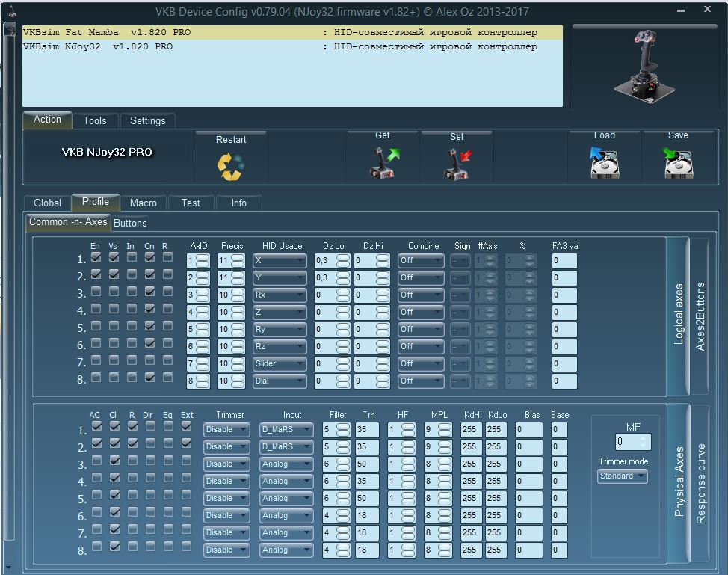Toggle Cn checkbox for logical axis 4
This screenshot has height=575, width=728.
pyautogui.click(x=149, y=308)
